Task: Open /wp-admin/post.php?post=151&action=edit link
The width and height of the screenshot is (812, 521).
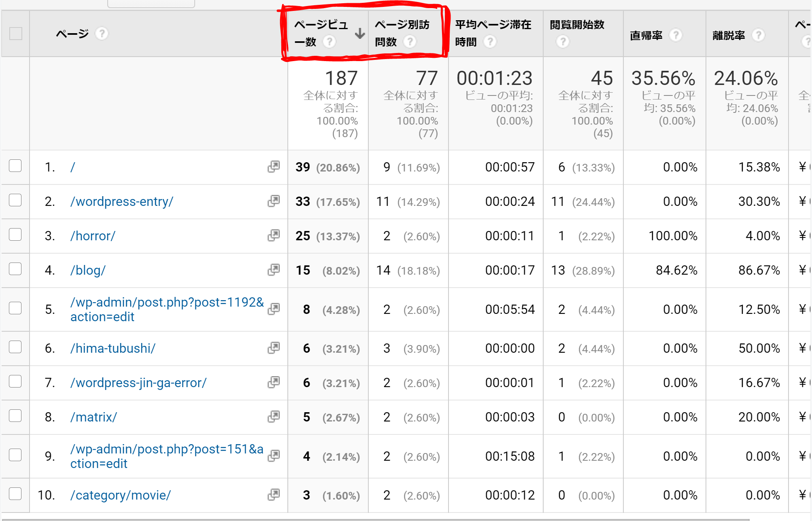Action: pyautogui.click(x=167, y=456)
